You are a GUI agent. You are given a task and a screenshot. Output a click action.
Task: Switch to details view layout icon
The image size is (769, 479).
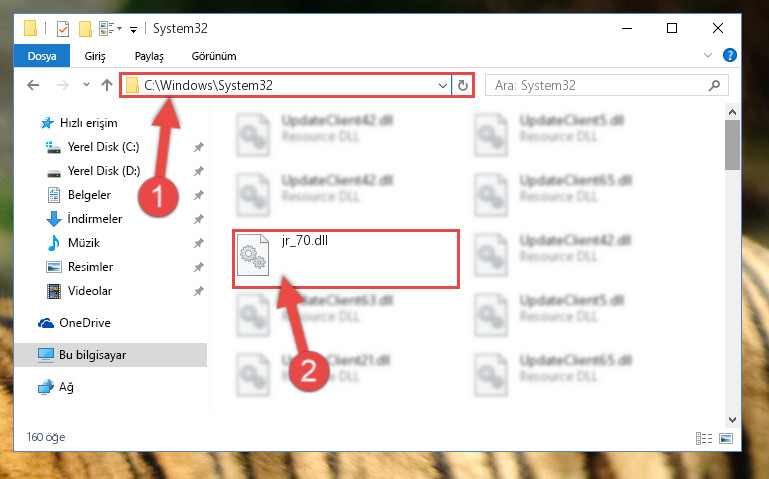tap(704, 438)
